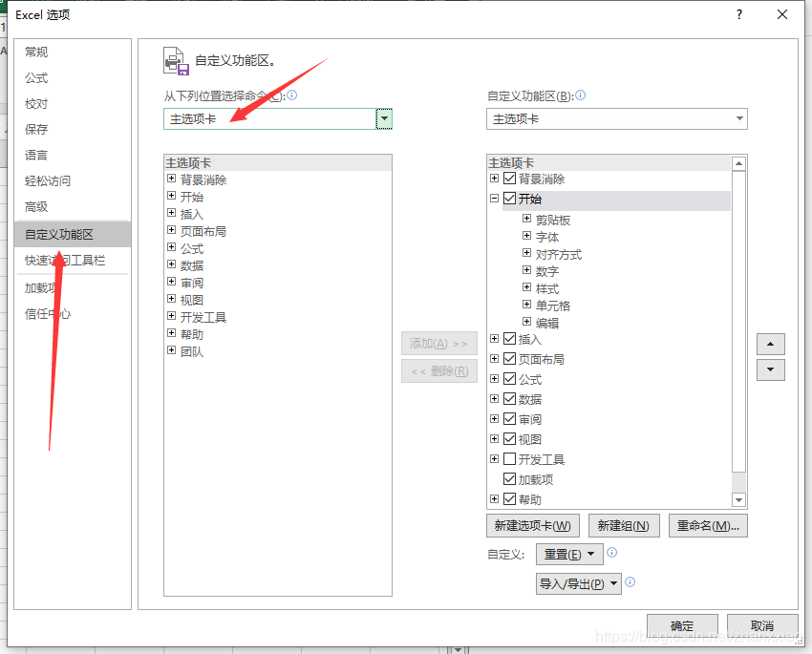Viewport: 812px width, 654px height.
Task: Click the help question mark icon
Action: (x=739, y=14)
